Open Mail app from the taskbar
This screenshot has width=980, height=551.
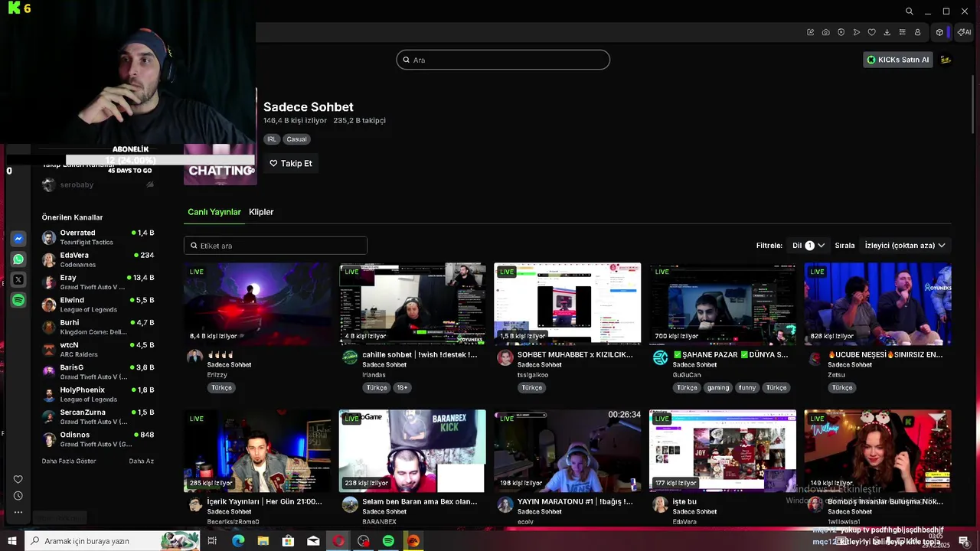coord(313,541)
